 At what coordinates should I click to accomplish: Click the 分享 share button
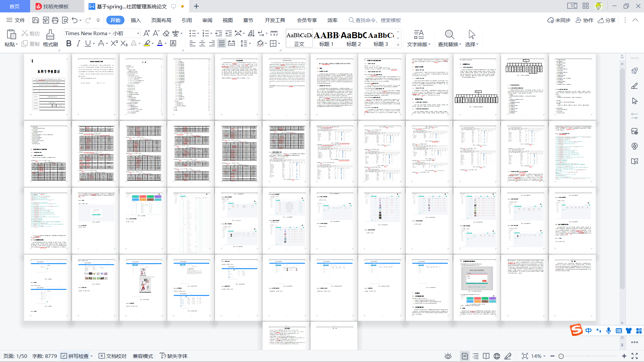[607, 20]
